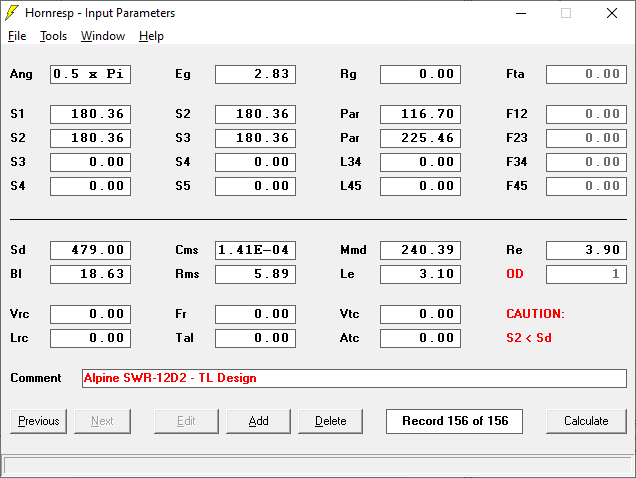Add a new record
This screenshot has width=636, height=478.
click(x=258, y=421)
